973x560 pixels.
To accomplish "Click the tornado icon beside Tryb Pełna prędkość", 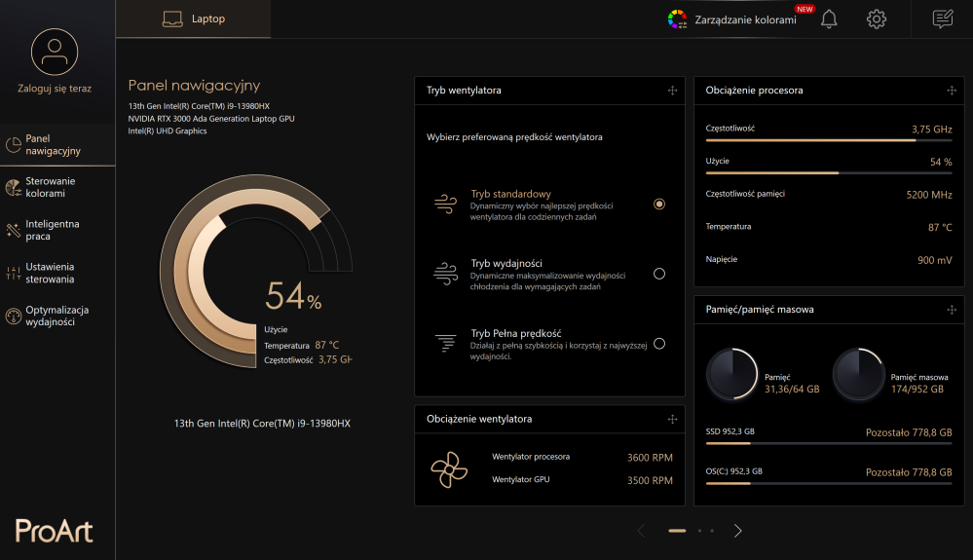I will pos(445,343).
